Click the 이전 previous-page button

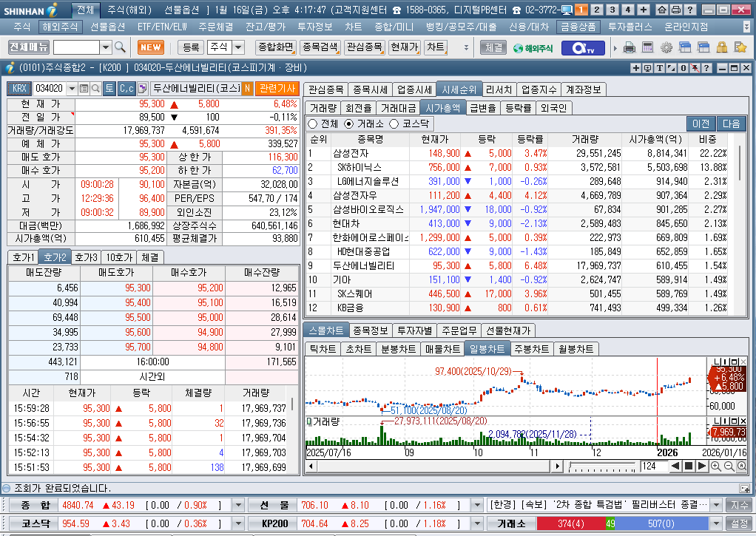click(x=701, y=124)
